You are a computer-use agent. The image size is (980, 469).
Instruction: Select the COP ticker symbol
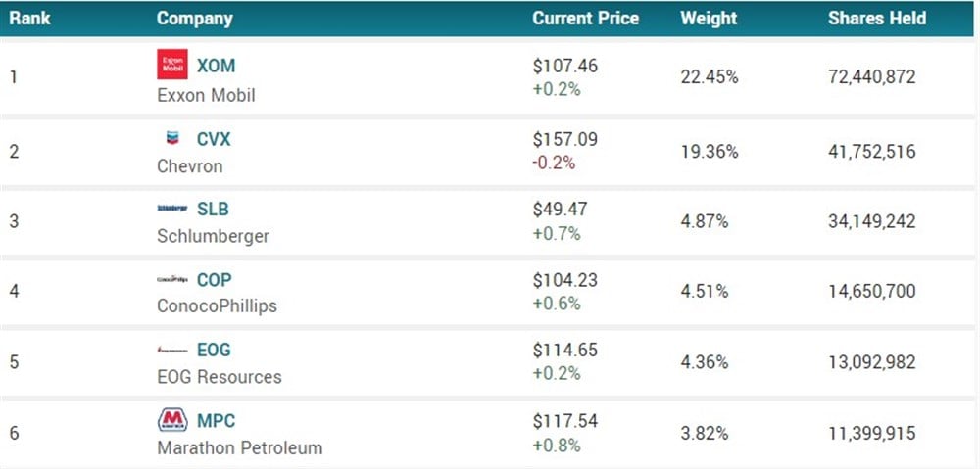point(214,279)
